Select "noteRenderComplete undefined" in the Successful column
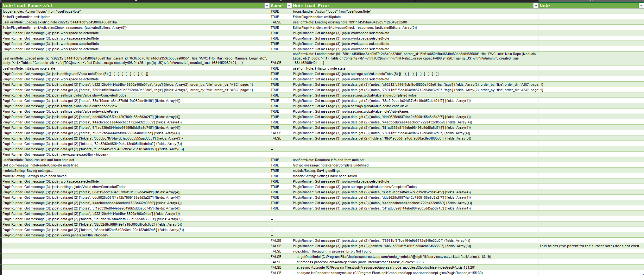Viewport: 644px width, 275px height. pos(136,165)
